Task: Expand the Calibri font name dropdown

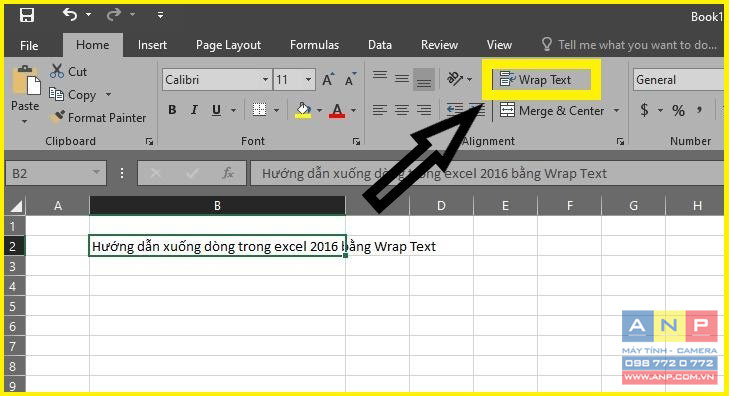Action: [x=265, y=79]
